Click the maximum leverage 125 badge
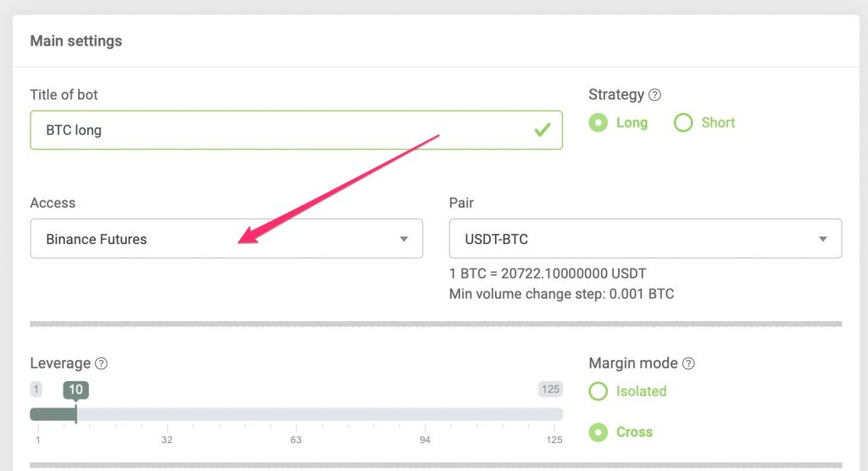The width and height of the screenshot is (868, 471). point(550,389)
